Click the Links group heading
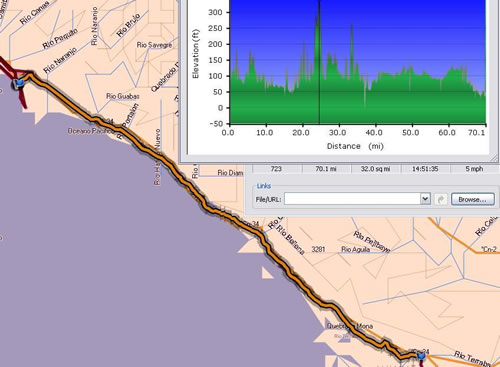The height and width of the screenshot is (367, 500). coord(264,186)
